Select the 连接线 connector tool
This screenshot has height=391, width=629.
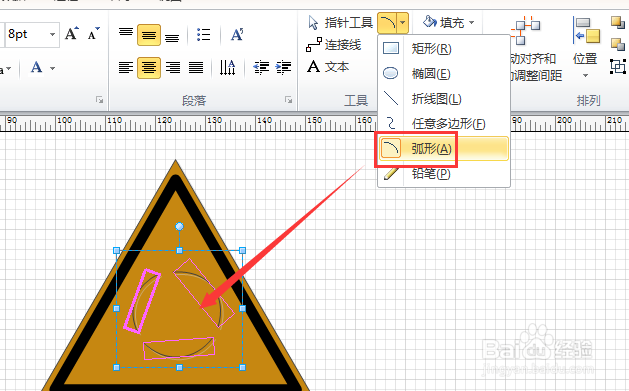click(333, 45)
